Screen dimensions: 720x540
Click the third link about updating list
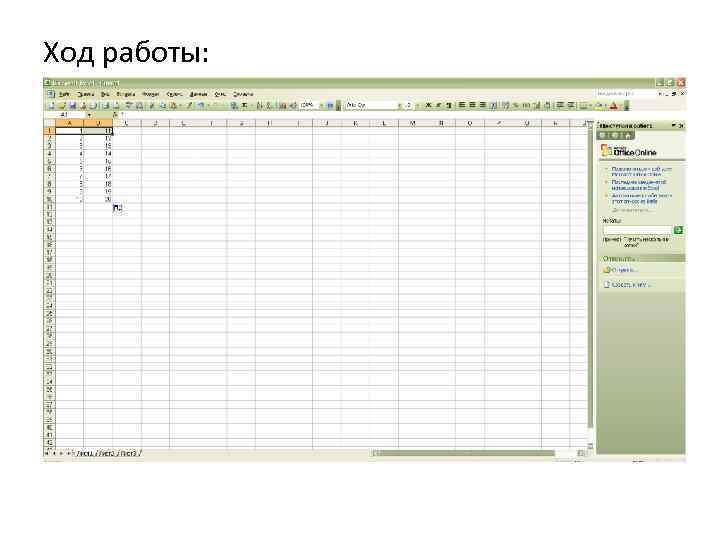point(641,198)
